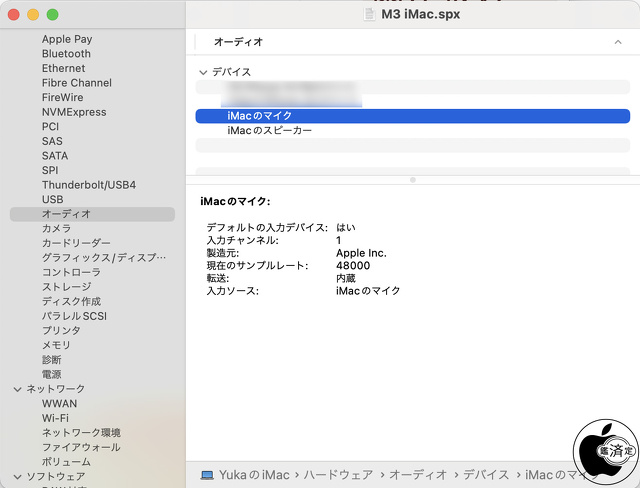
Task: Select SAS in the sidebar
Action: [x=52, y=141]
